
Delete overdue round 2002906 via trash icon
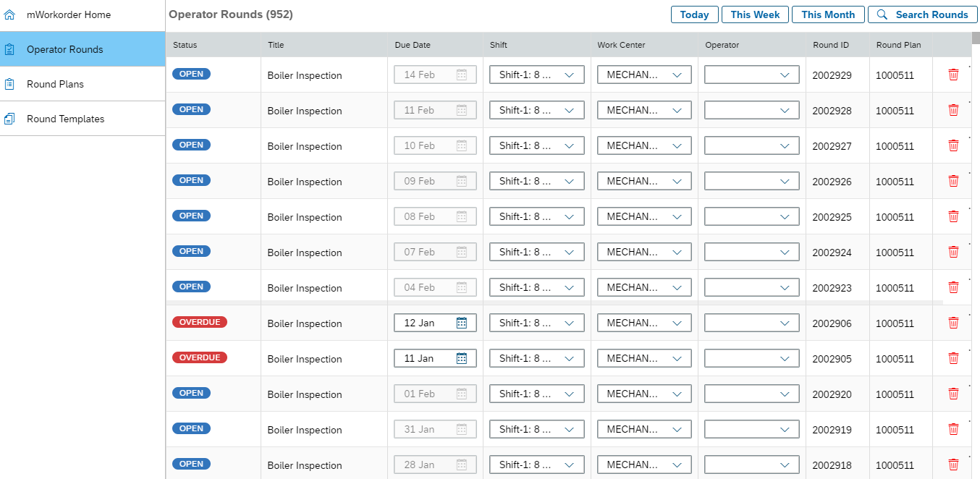[953, 323]
